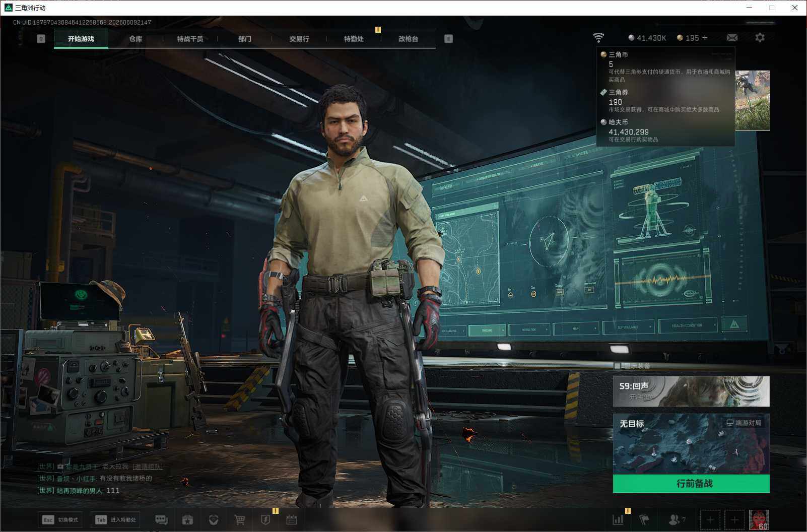Open the bar chart statistics icon
The image size is (807, 532).
click(x=618, y=520)
